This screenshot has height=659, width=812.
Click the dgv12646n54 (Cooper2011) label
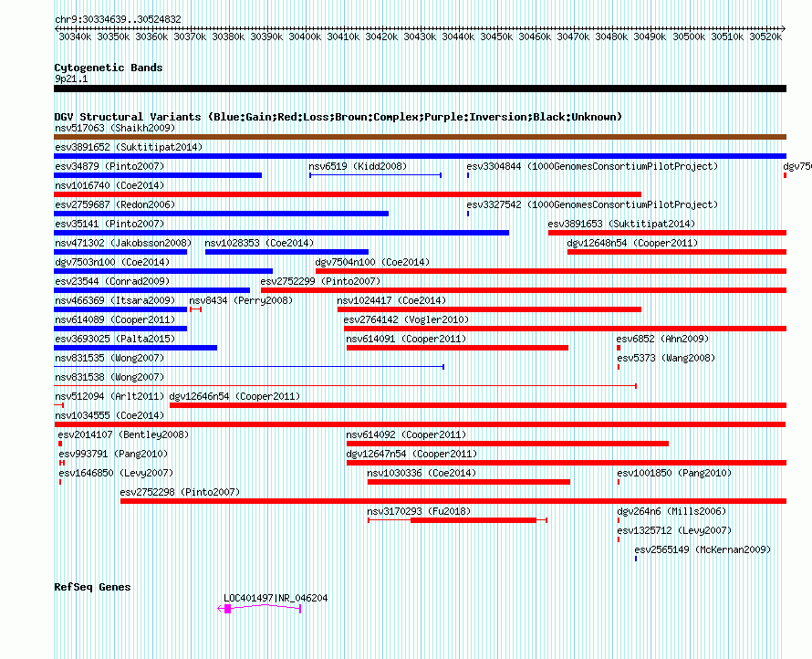[235, 396]
